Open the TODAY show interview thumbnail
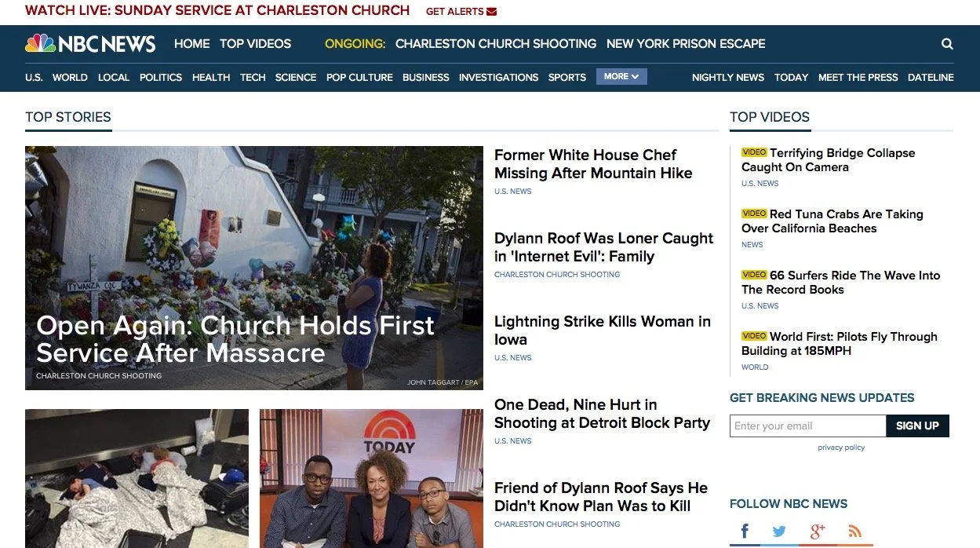The height and width of the screenshot is (548, 980). coord(371,478)
